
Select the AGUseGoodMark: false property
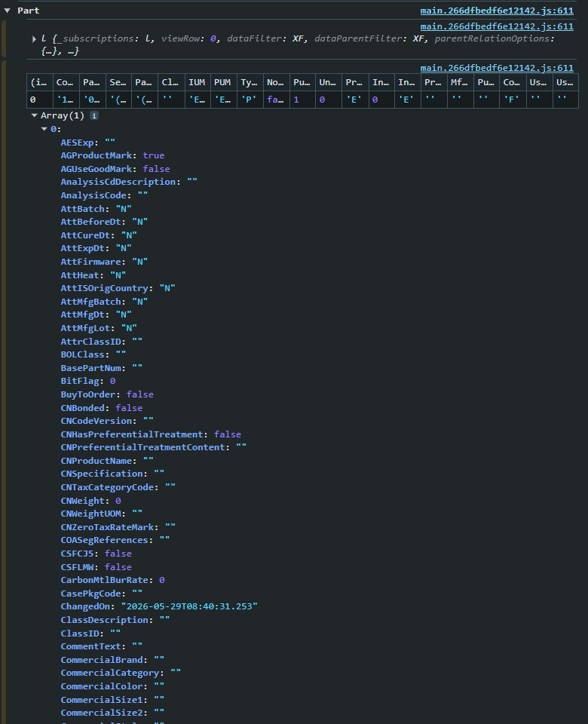tap(115, 169)
